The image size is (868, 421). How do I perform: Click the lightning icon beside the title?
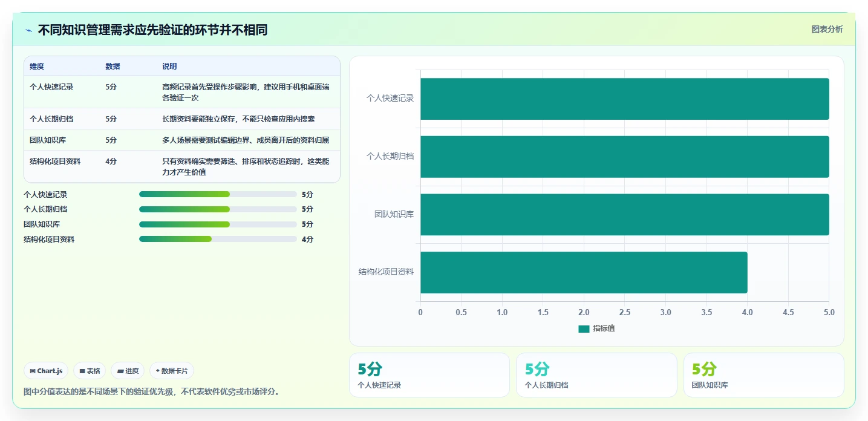coord(28,30)
